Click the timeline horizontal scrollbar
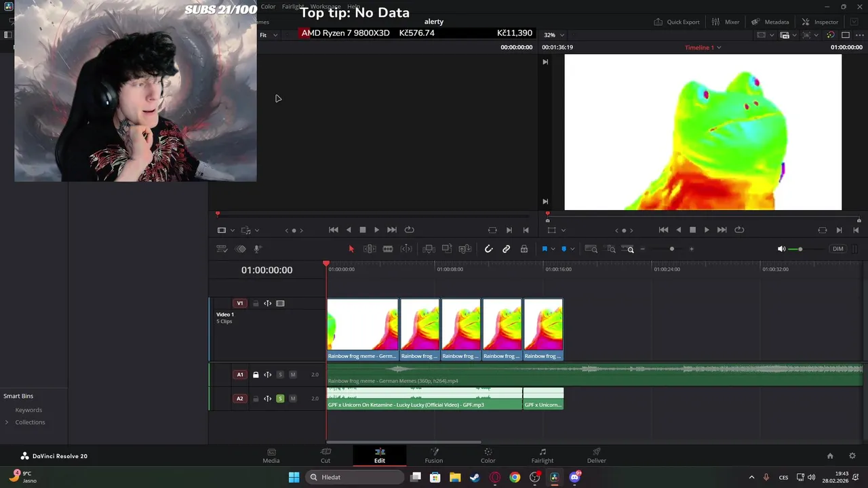Viewport: 868px width, 488px height. [404, 442]
